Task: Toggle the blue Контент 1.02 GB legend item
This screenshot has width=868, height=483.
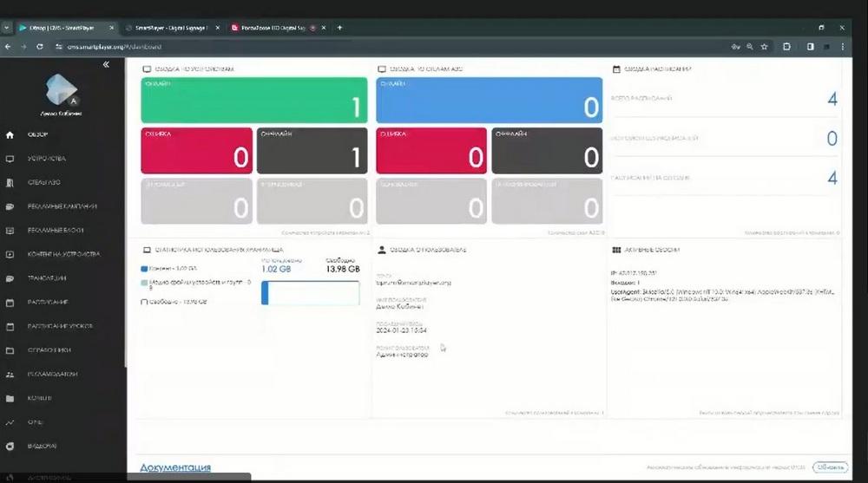Action: click(144, 269)
